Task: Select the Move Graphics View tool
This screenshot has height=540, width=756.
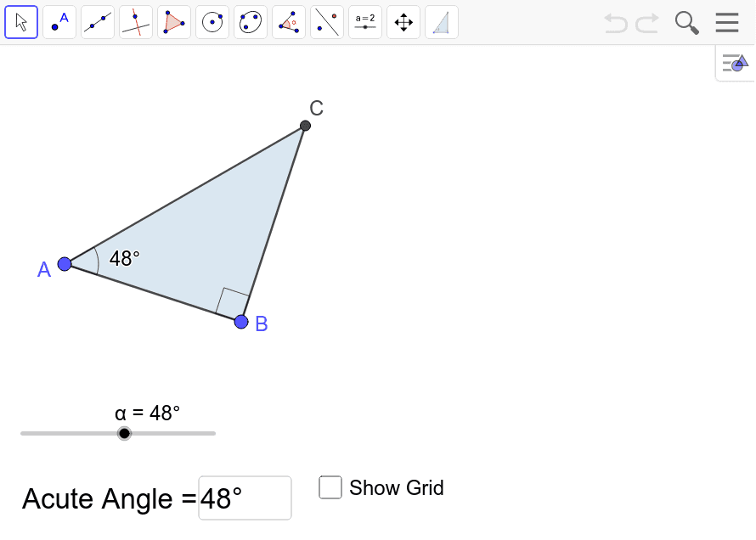Action: point(403,22)
